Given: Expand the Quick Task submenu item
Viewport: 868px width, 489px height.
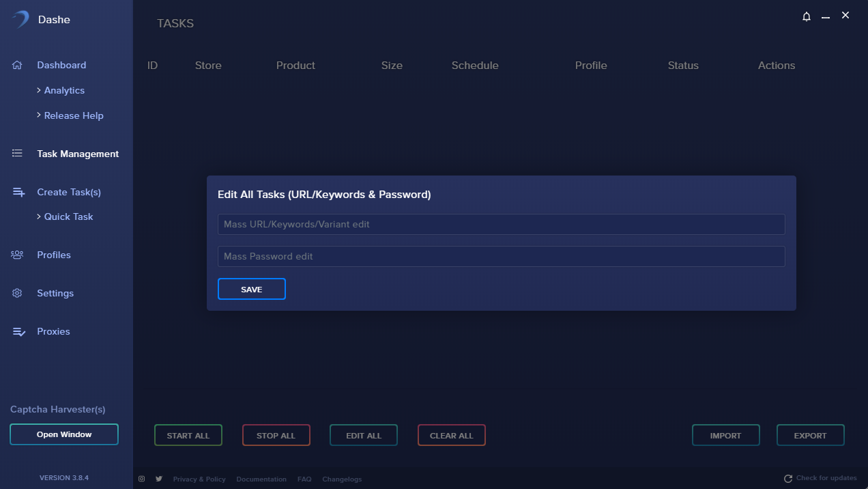Looking at the screenshot, I should point(68,216).
